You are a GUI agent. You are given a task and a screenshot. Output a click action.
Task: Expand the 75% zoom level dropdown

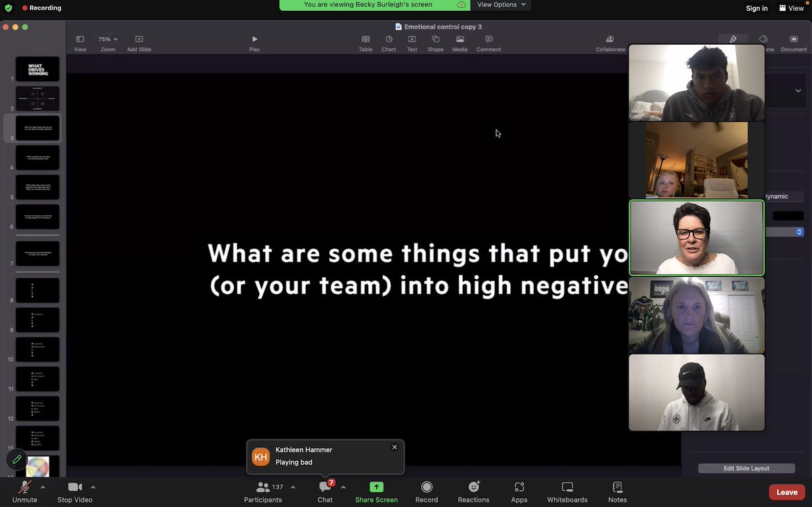[108, 39]
